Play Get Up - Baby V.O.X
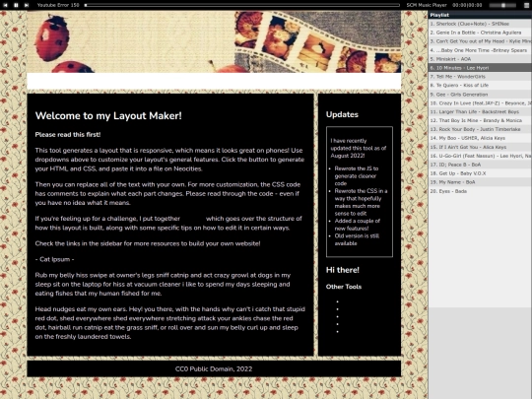Image resolution: width=532 pixels, height=399 pixels. 480,173
